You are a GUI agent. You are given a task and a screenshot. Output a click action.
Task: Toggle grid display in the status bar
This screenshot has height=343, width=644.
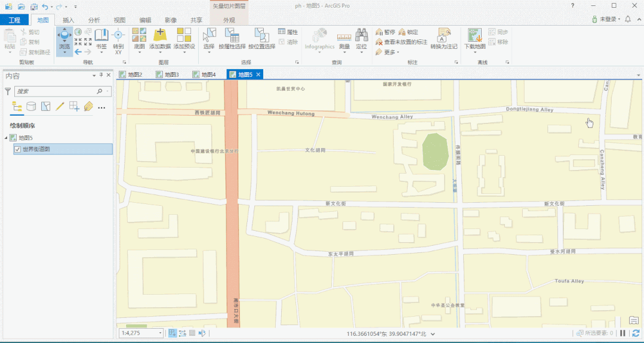tap(192, 333)
